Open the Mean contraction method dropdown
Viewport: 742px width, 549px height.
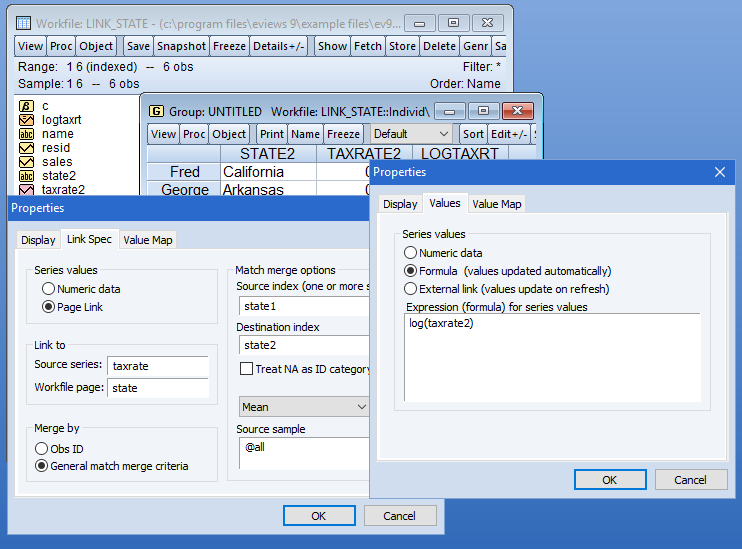coord(304,407)
